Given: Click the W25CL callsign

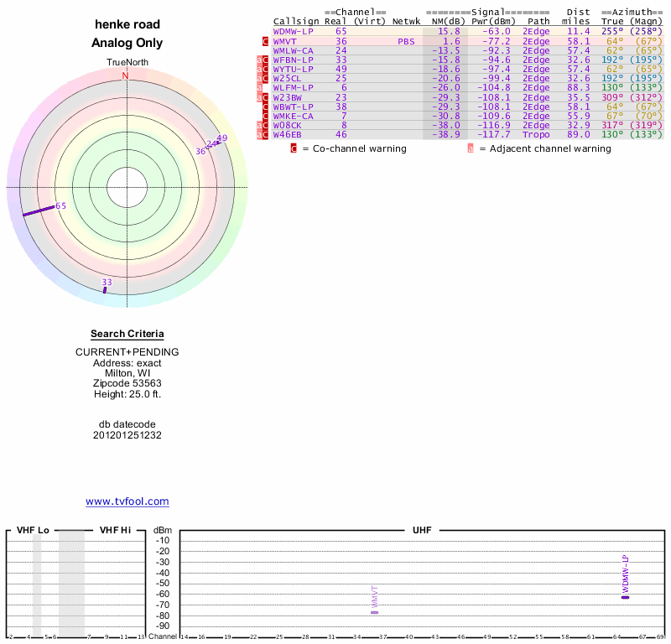Looking at the screenshot, I should coord(287,79).
